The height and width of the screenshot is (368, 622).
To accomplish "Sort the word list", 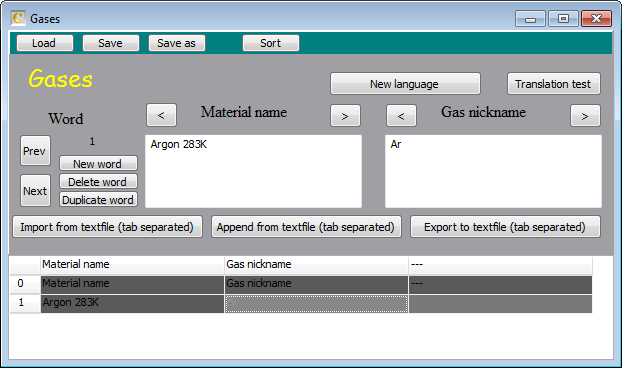I will 271,43.
